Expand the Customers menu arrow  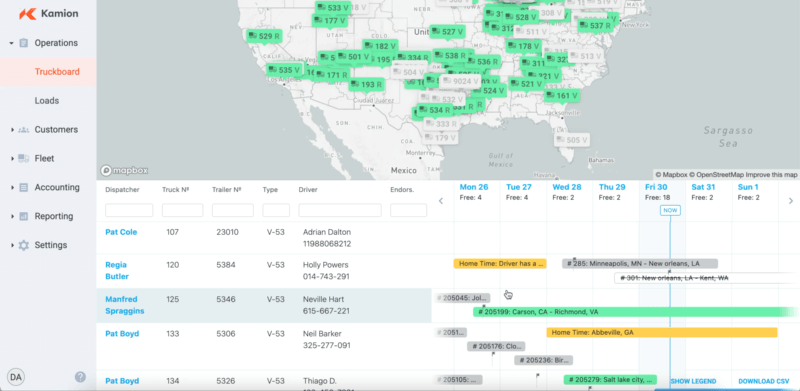click(x=11, y=130)
